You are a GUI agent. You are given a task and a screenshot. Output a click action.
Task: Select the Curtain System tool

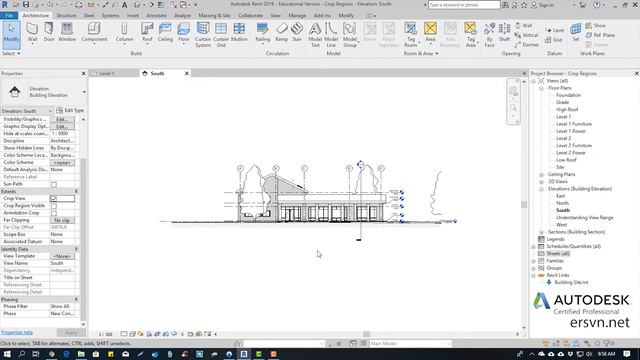tap(203, 35)
